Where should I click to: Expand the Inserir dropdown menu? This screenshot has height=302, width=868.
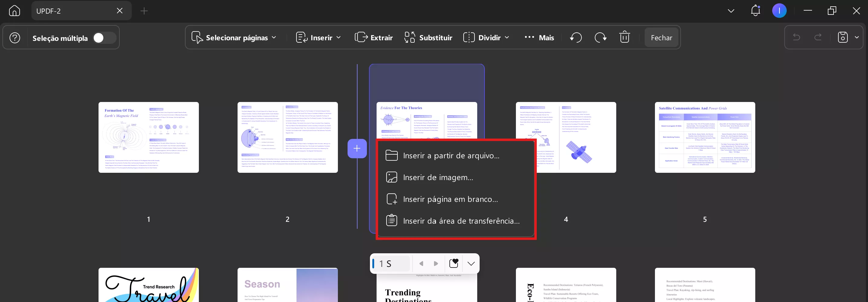pyautogui.click(x=339, y=38)
